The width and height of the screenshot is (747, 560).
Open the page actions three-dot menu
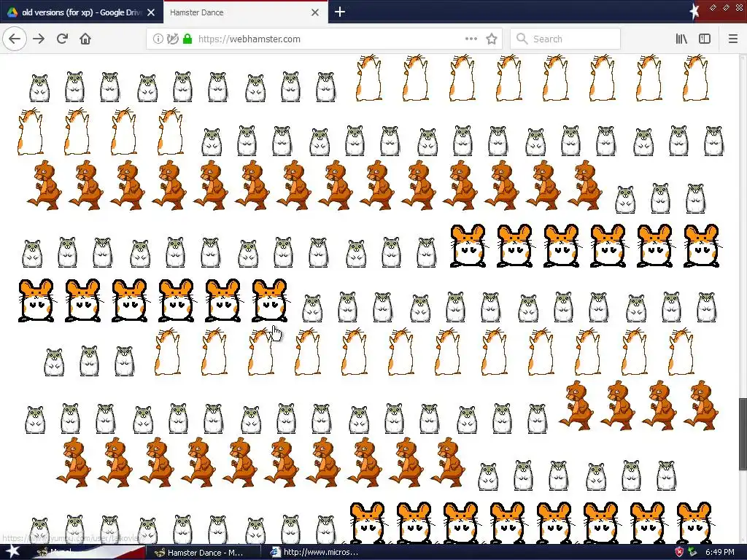pos(471,39)
